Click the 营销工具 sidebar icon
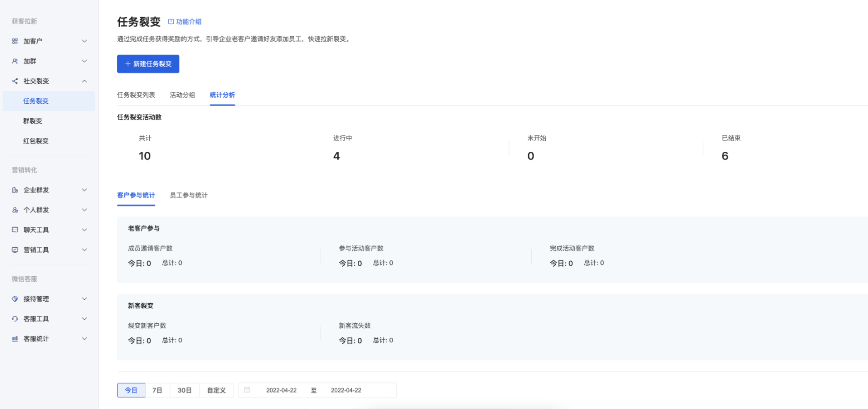The image size is (868, 409). coord(15,250)
